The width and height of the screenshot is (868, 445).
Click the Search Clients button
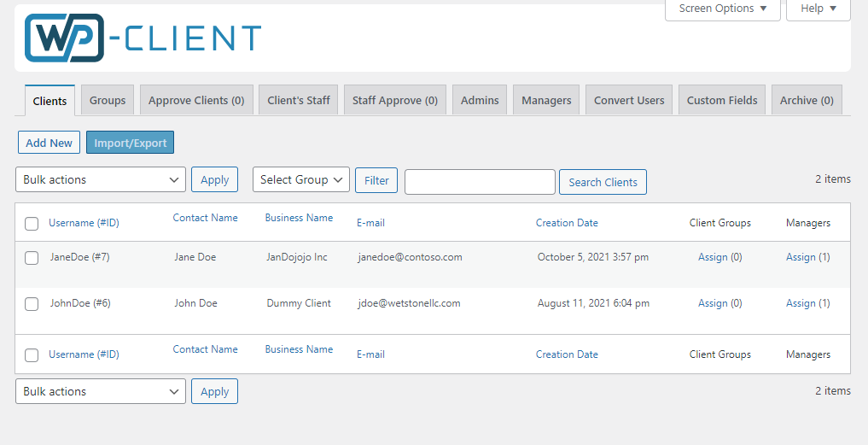point(603,182)
